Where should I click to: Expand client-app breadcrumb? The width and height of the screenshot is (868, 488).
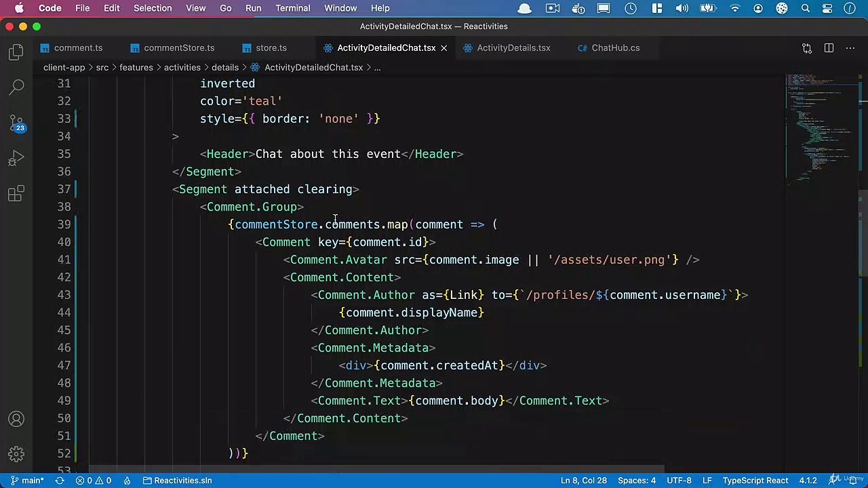[x=64, y=67]
